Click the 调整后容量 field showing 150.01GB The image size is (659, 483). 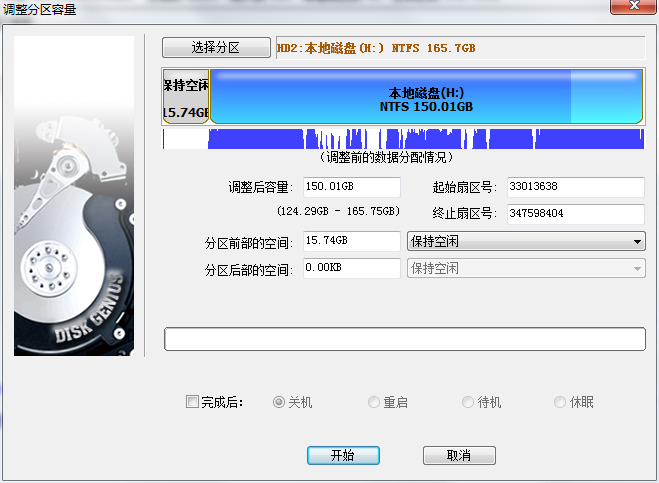(351, 187)
